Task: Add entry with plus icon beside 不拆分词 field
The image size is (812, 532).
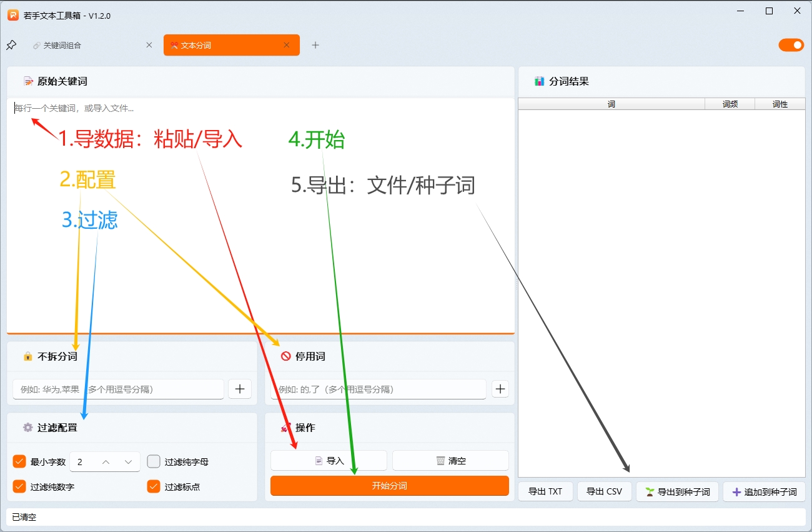Action: coord(239,389)
